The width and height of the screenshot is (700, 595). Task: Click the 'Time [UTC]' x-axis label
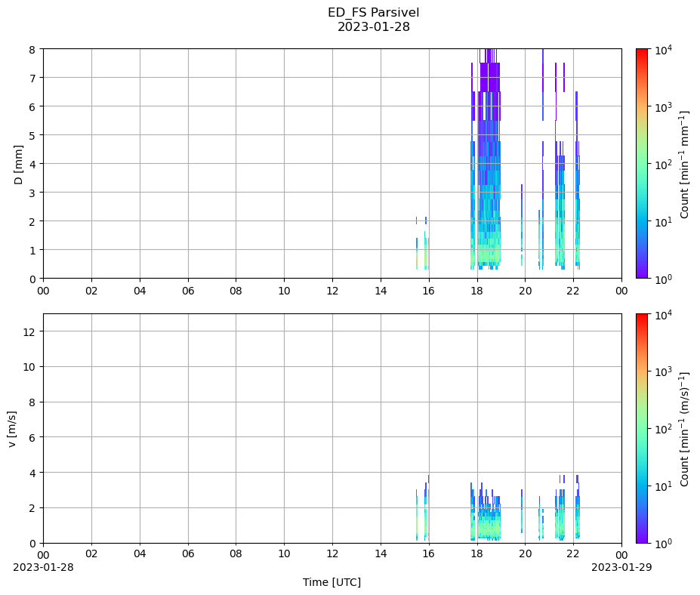(331, 582)
